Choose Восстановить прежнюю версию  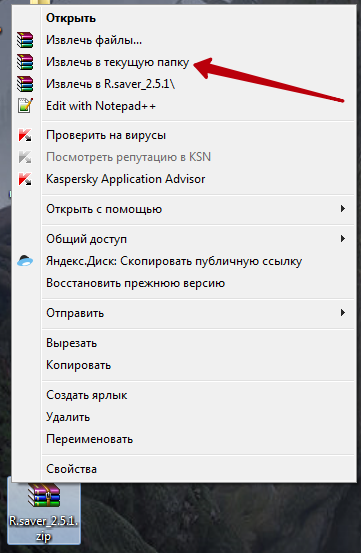tap(135, 283)
